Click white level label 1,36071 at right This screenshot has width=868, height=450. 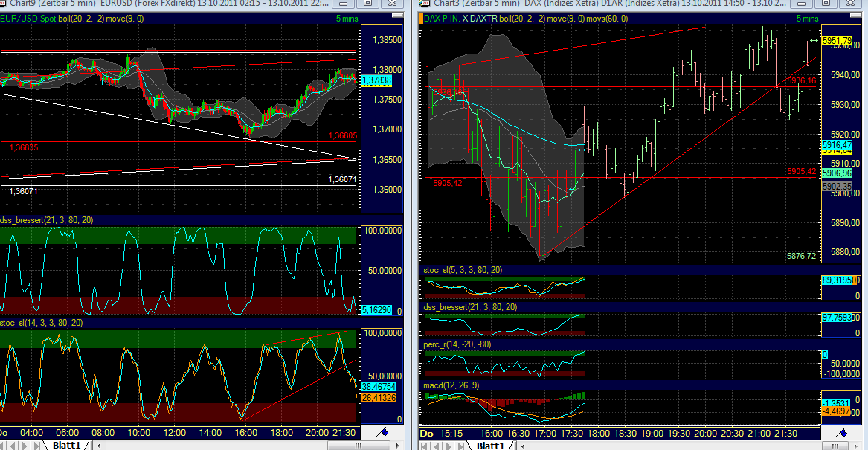[342, 179]
